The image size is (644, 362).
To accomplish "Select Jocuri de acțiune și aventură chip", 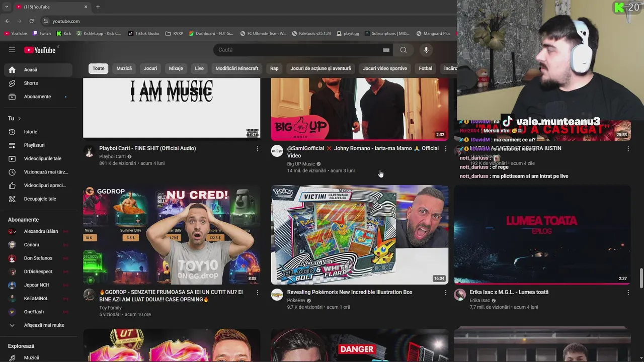I will tap(320, 68).
